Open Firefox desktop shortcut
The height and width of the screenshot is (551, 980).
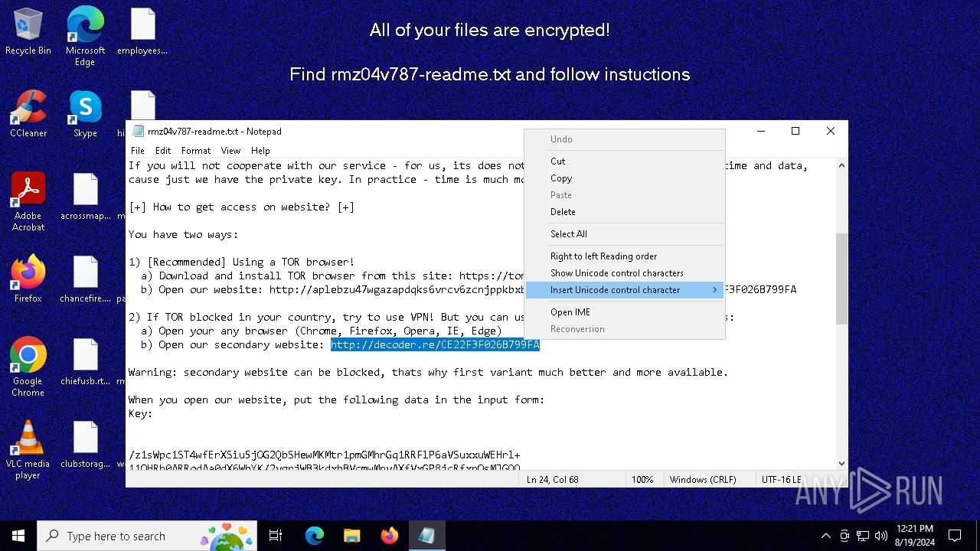pyautogui.click(x=28, y=280)
